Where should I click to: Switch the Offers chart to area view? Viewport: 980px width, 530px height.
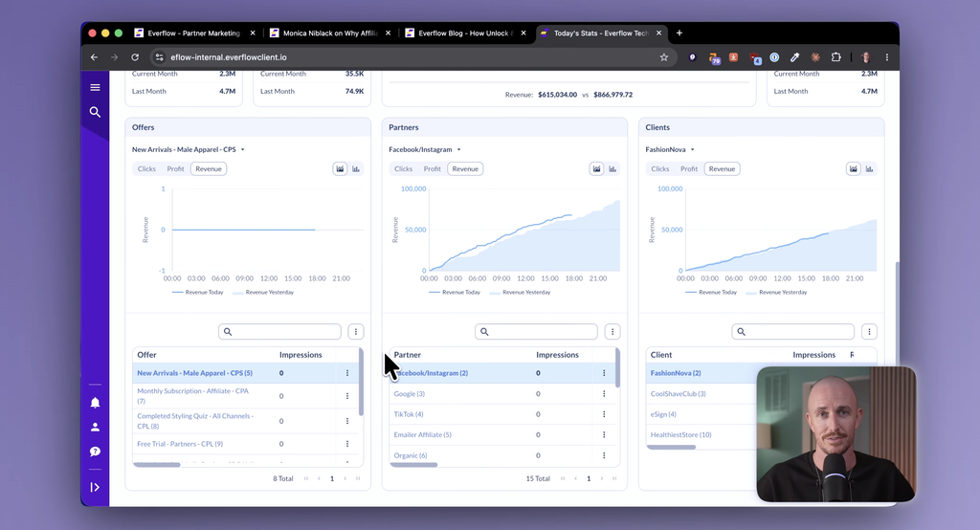coord(340,168)
